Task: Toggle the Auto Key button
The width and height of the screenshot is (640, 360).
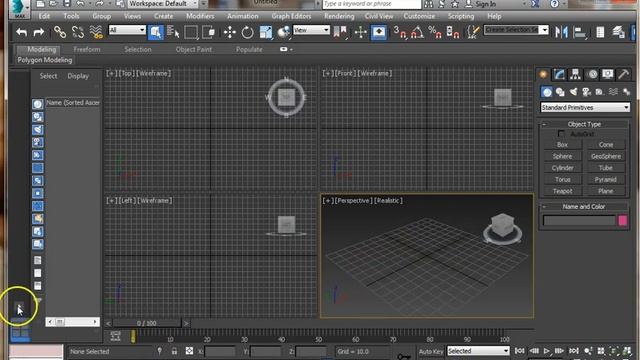Action: (431, 351)
